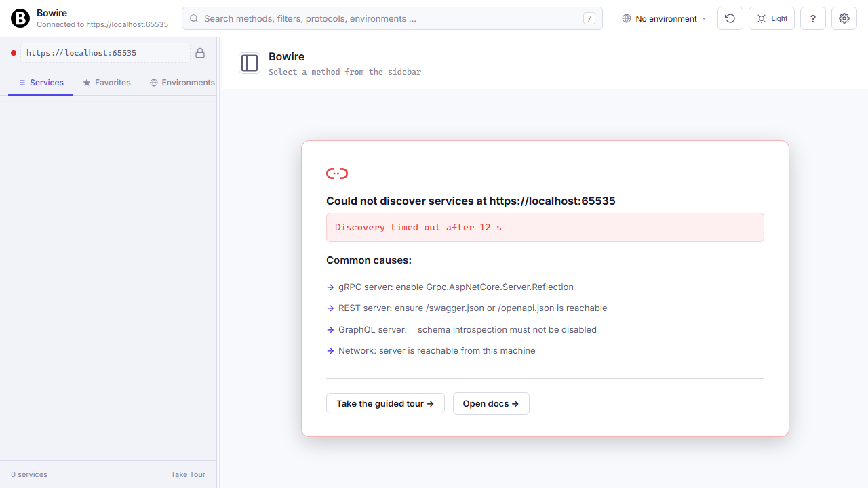Toggle the Light theme button
The image size is (868, 488).
tap(771, 18)
